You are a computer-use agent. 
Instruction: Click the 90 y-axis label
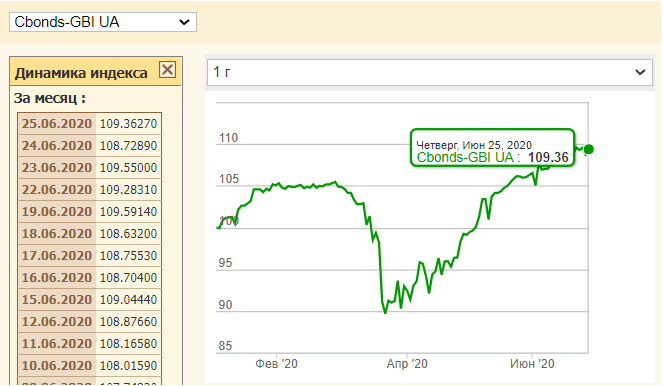tap(225, 305)
